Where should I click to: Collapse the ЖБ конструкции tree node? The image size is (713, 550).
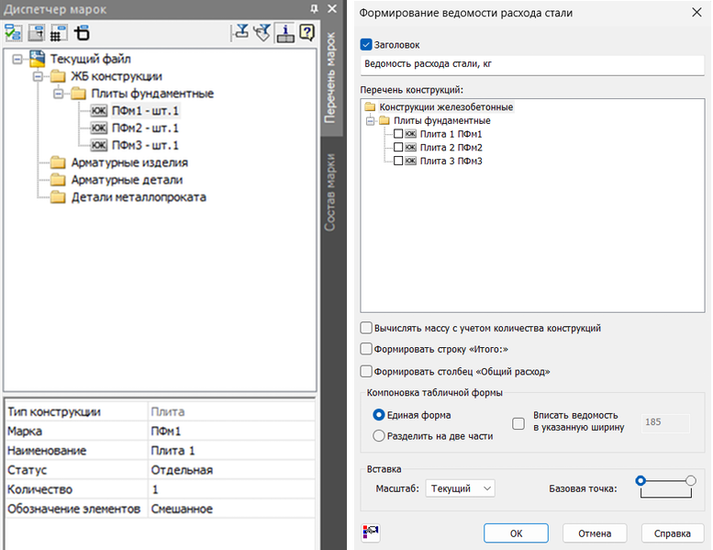[x=38, y=76]
